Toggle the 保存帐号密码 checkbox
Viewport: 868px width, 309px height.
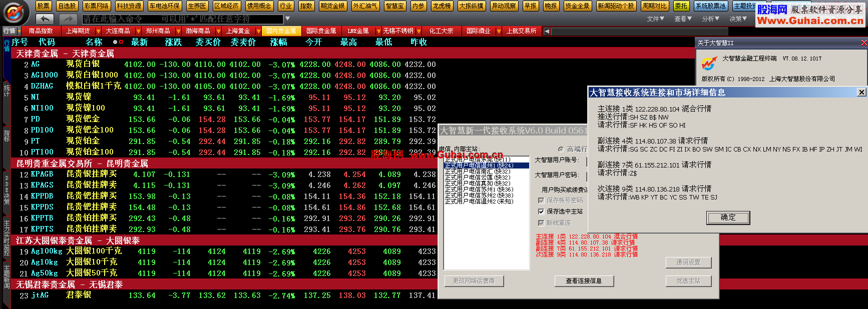541,200
